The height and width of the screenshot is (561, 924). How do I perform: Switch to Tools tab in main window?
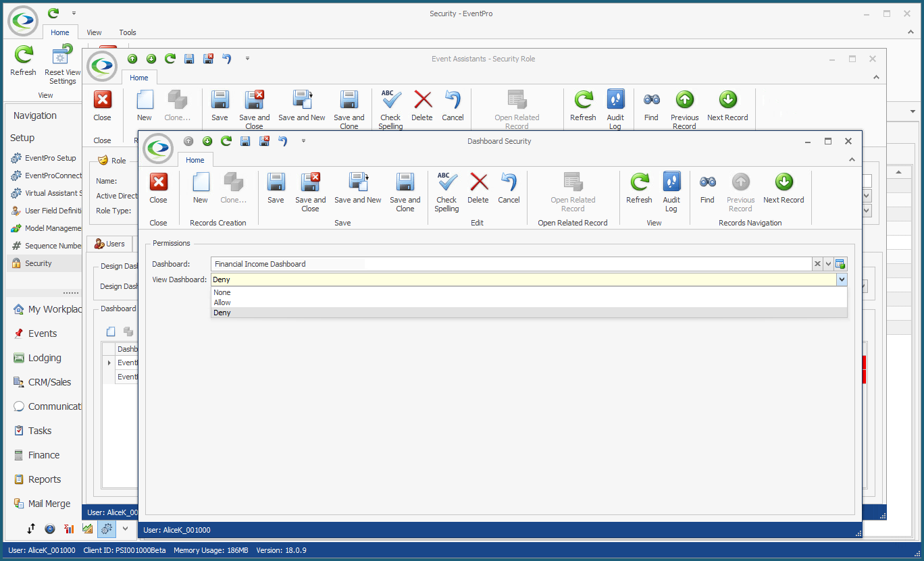click(x=128, y=32)
